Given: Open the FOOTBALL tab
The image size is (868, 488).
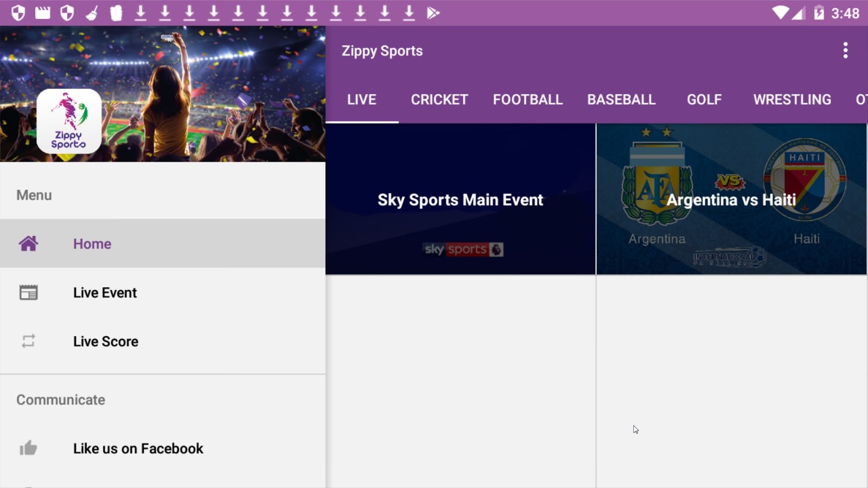Looking at the screenshot, I should [x=528, y=100].
